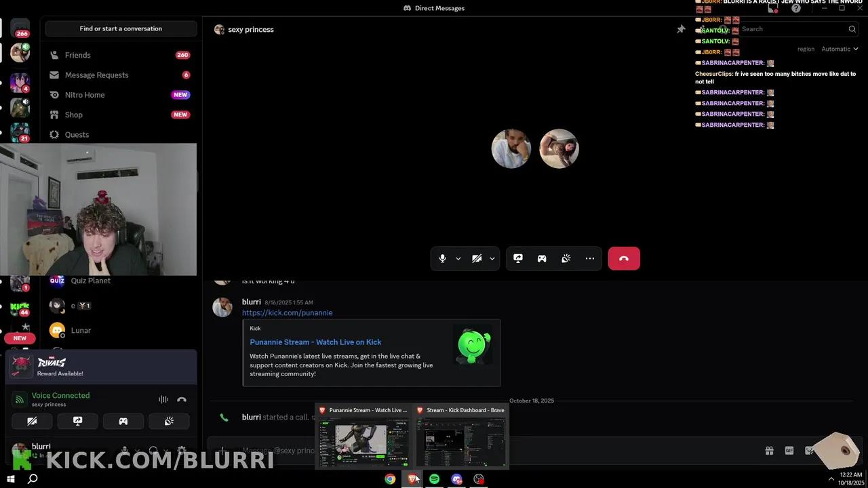Open the server icon with 21 badge
The height and width of the screenshot is (488, 868).
pyautogui.click(x=20, y=131)
